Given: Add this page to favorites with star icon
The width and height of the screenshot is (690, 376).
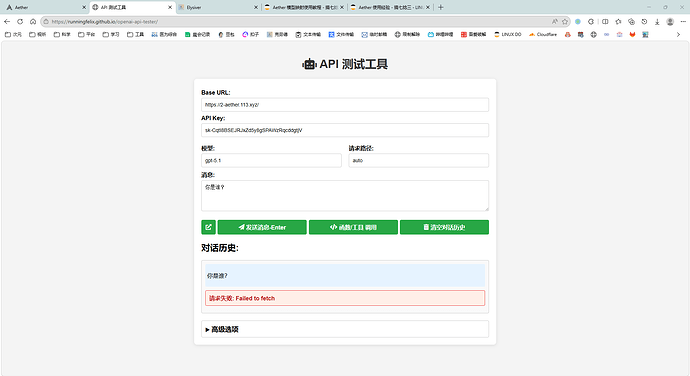Looking at the screenshot, I should coord(565,22).
